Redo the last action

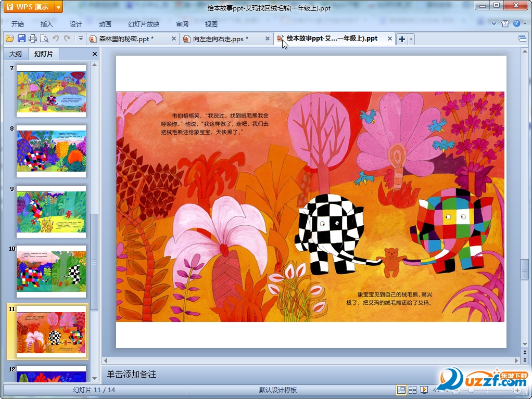click(67, 38)
